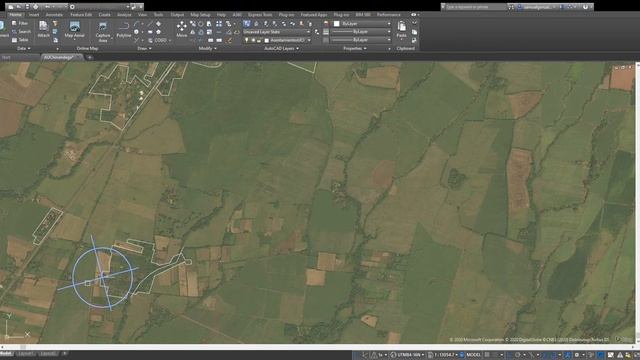Click the Undo icon in quick access toolbar
This screenshot has width=640, height=360.
click(x=47, y=7)
